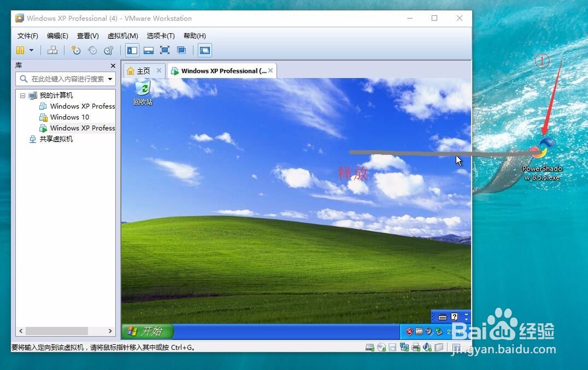Switch to Unity mode icon
The image size is (588, 370).
coord(182,50)
